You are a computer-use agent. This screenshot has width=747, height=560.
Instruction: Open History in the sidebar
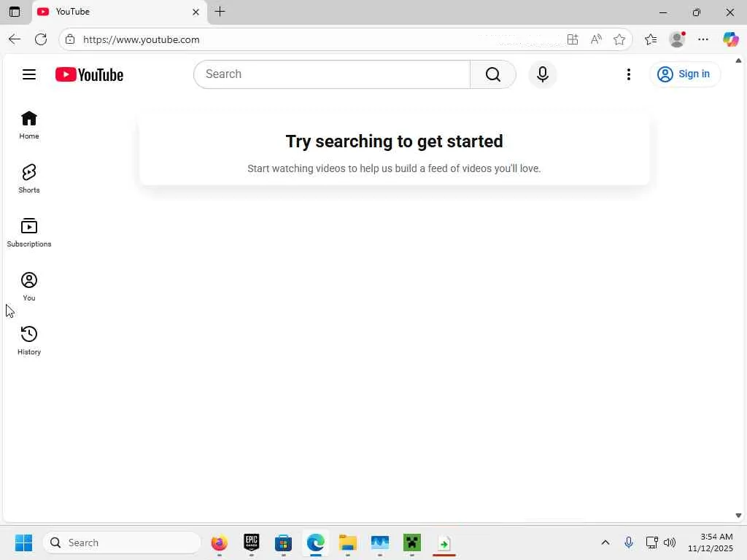coord(29,341)
